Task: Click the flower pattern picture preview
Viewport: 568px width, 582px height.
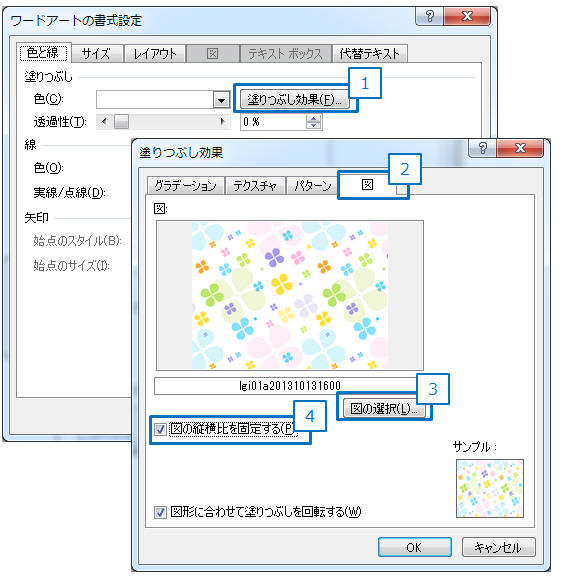Action: [290, 295]
